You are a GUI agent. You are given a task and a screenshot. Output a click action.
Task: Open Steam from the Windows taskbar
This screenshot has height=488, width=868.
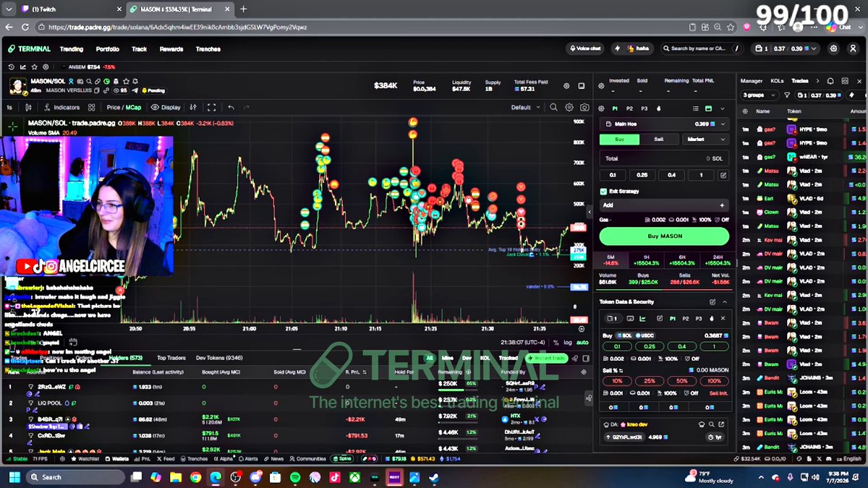pos(433,477)
